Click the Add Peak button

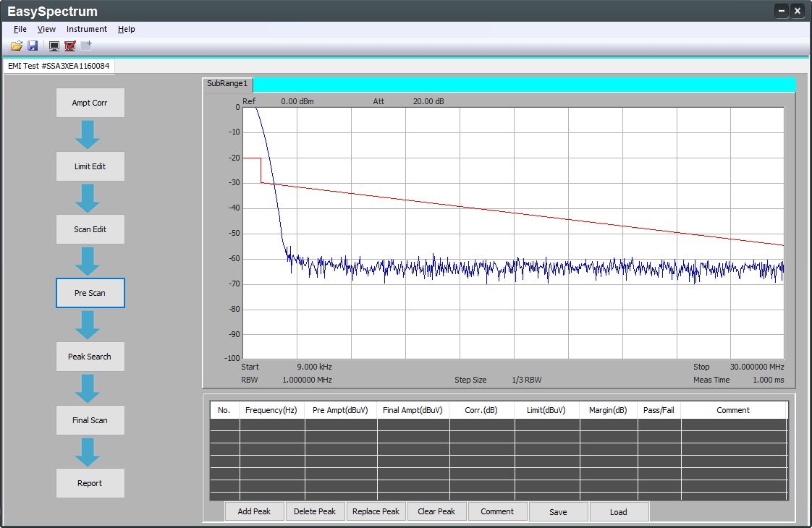point(254,511)
